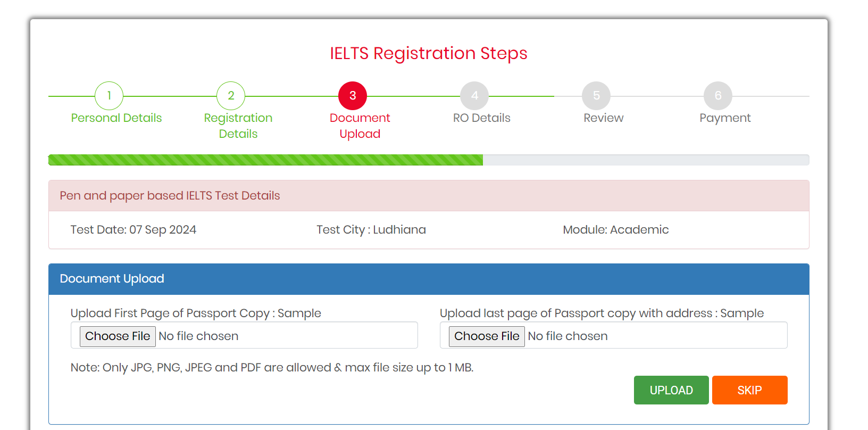
Task: Click the 'IELTS Registration Steps' heading
Action: 429,54
